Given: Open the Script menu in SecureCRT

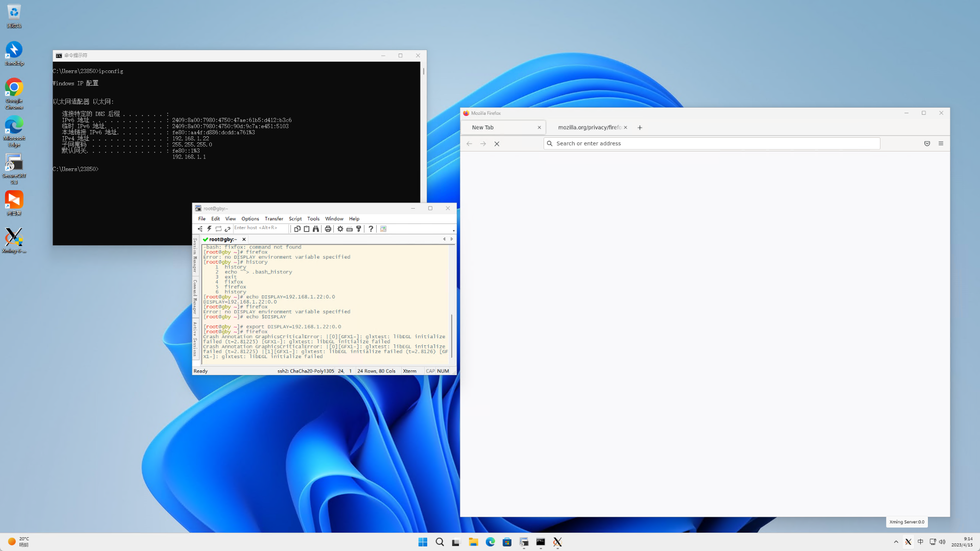Looking at the screenshot, I should pos(295,218).
